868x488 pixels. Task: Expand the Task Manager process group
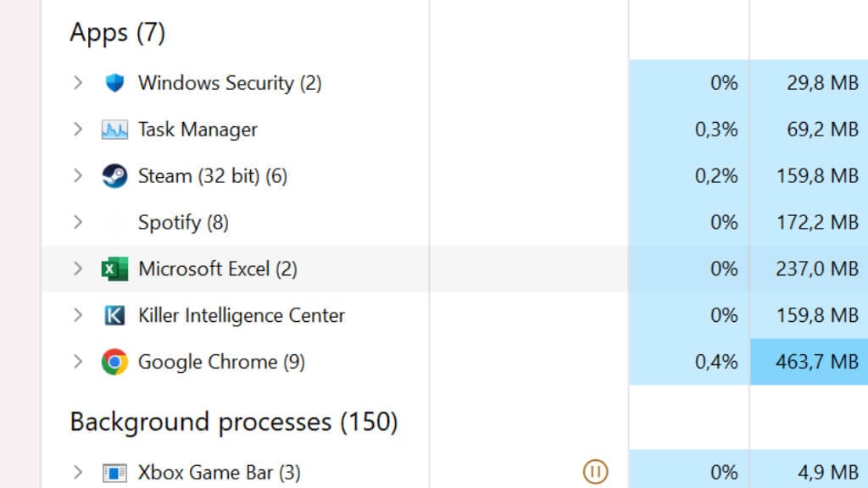(78, 130)
